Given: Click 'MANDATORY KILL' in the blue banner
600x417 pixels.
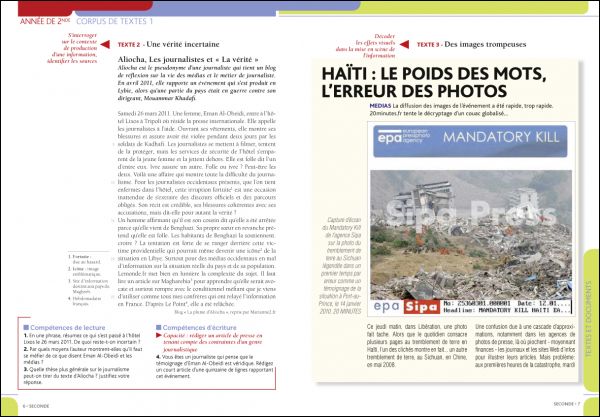Looking at the screenshot, I should [501, 137].
